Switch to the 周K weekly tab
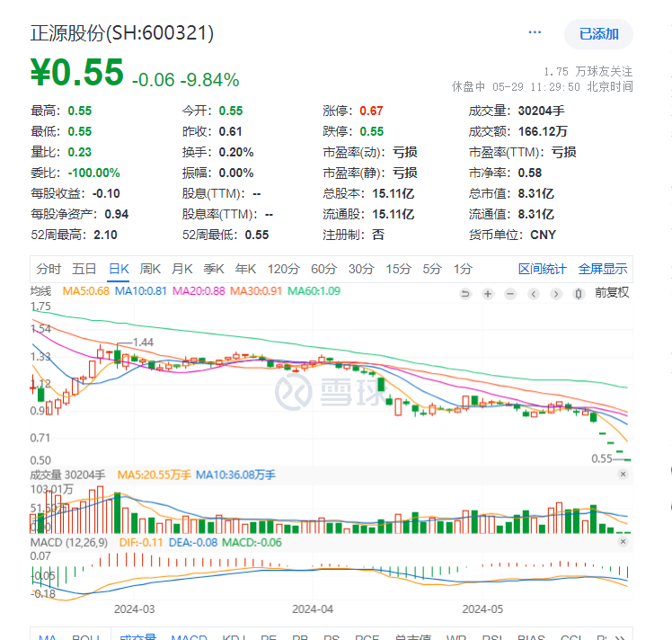 [150, 269]
